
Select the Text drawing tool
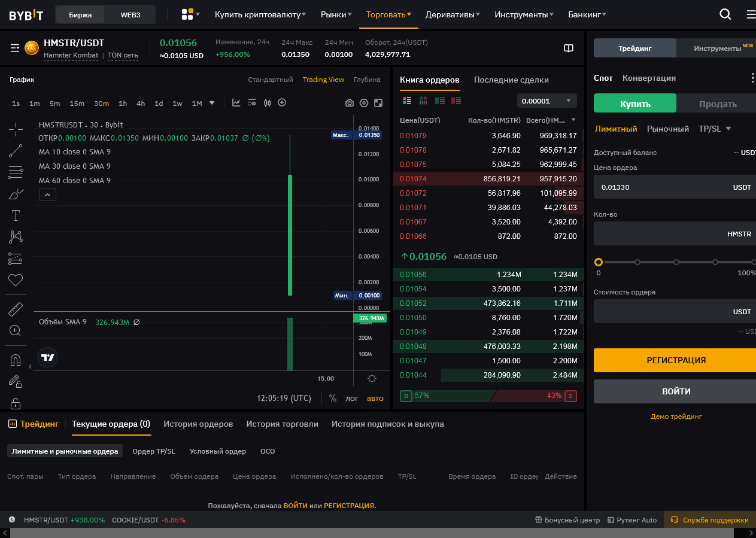[x=16, y=215]
